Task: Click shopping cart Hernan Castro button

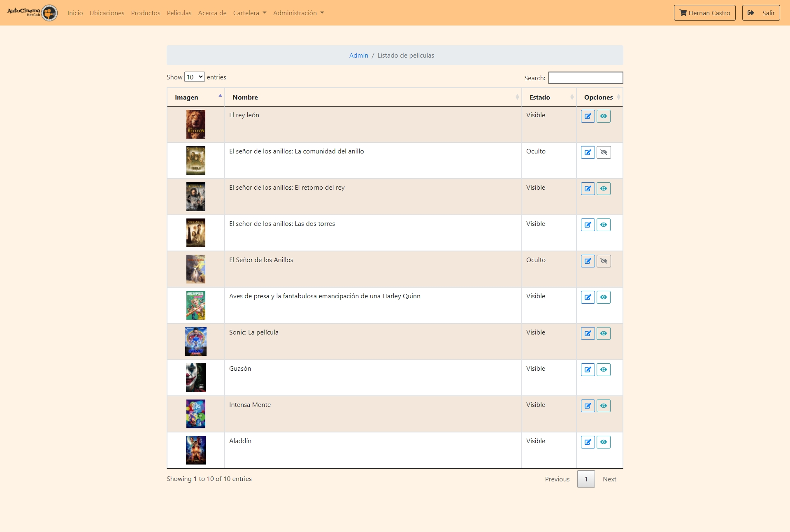Action: coord(704,13)
